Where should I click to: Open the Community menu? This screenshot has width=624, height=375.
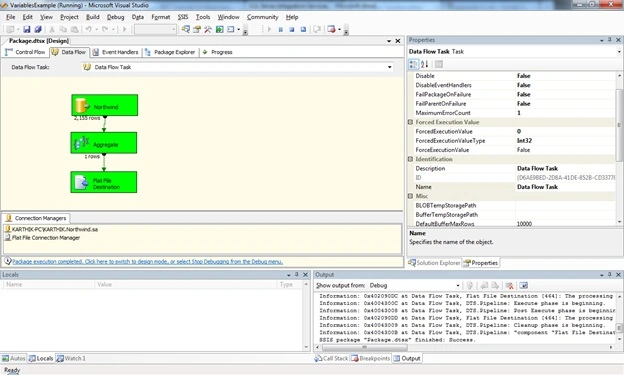(263, 17)
